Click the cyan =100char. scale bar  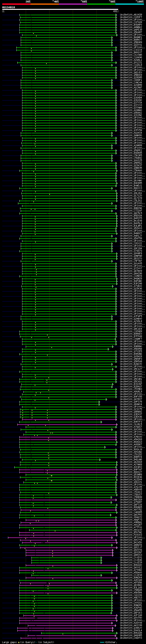pos(102,642)
